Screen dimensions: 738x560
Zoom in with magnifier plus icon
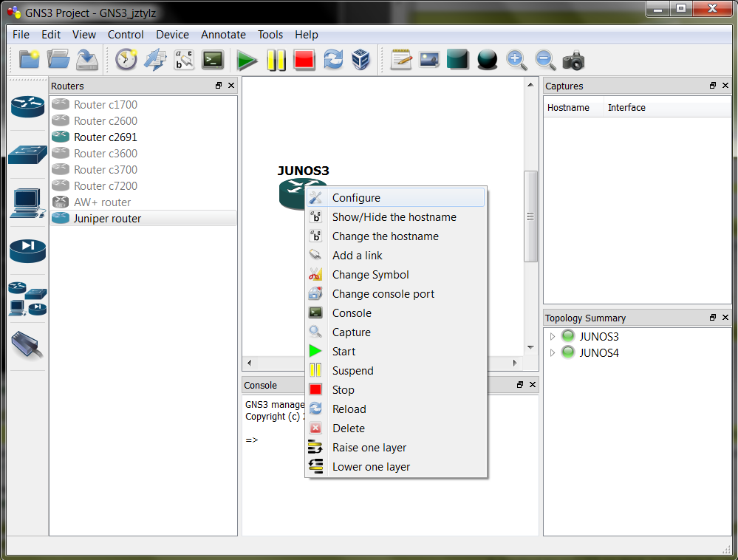516,61
